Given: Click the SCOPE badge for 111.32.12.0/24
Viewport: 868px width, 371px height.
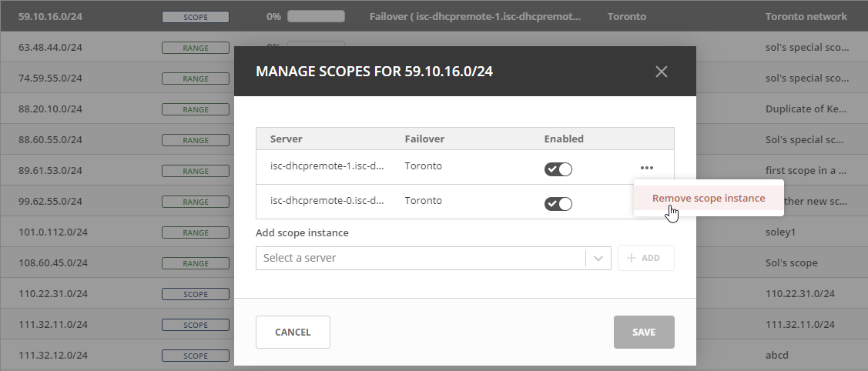Looking at the screenshot, I should pyautogui.click(x=196, y=356).
